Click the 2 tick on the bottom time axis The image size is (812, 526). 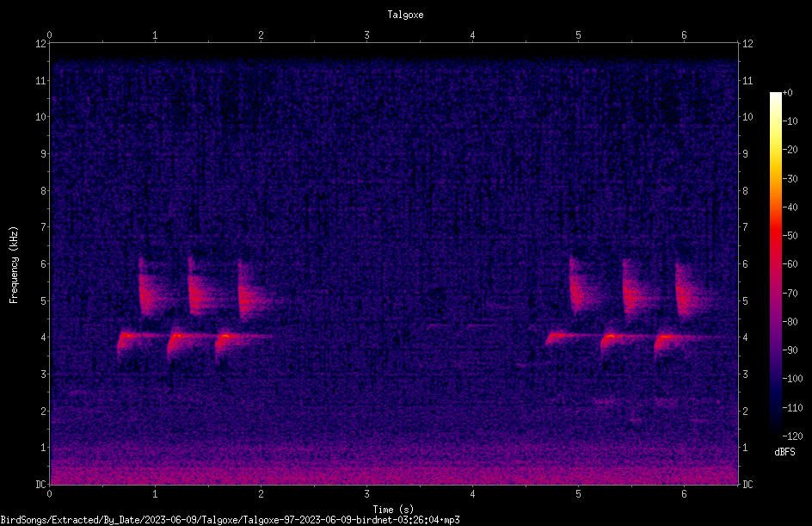point(261,494)
